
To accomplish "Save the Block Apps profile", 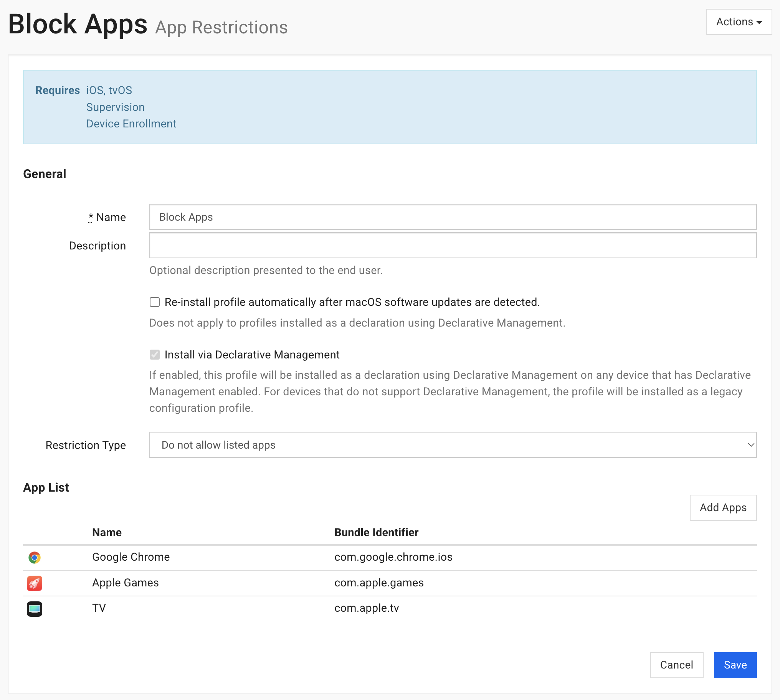I will click(735, 665).
